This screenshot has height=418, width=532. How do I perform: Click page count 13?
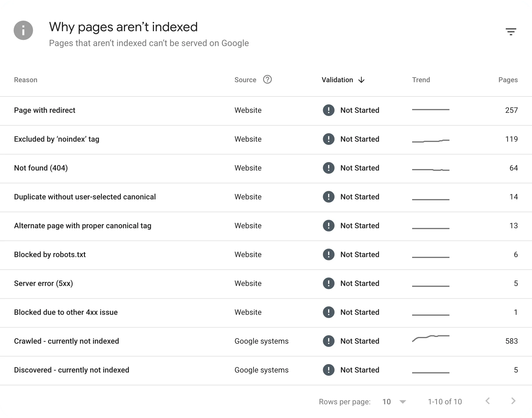(x=514, y=226)
